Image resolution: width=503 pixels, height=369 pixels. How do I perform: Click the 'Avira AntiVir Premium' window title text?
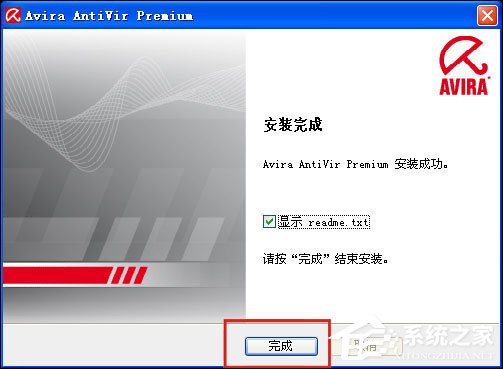109,16
